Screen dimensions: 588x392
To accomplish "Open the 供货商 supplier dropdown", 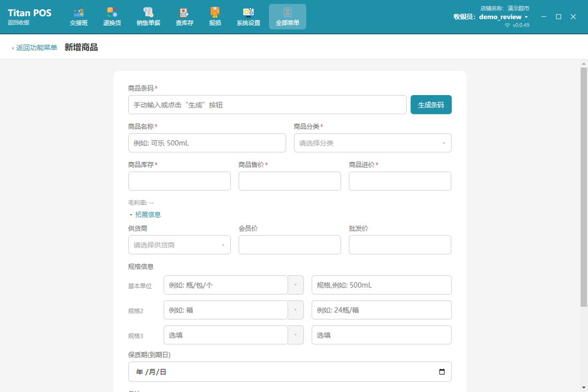I will 179,245.
